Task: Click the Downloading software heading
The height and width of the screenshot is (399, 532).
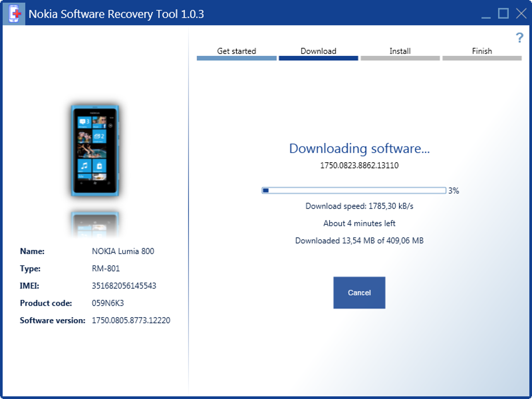Action: (359, 148)
